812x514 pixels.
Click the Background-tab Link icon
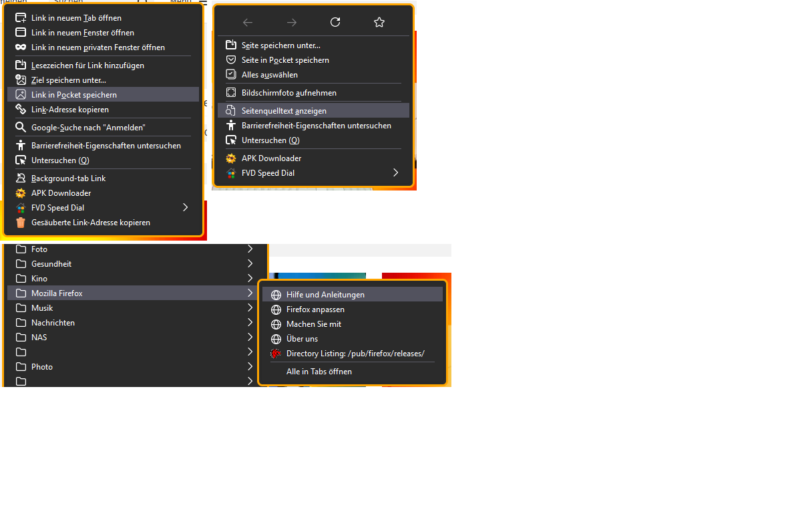coord(21,178)
